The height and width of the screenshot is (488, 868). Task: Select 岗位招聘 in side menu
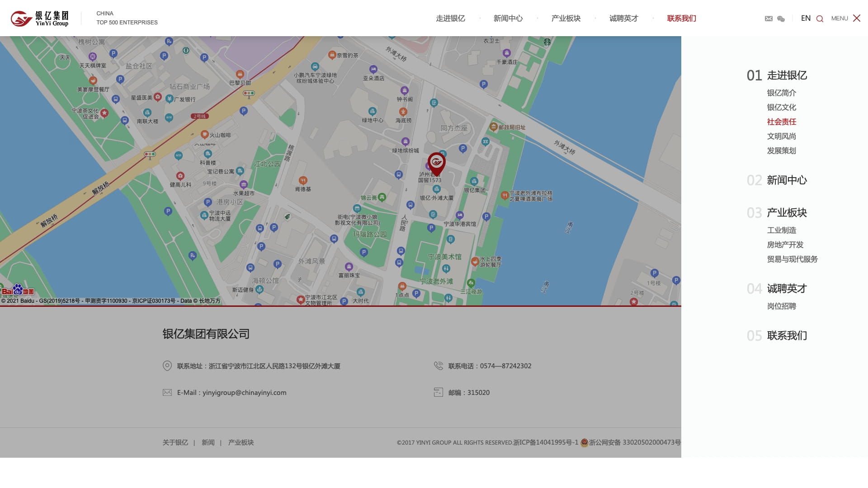(782, 306)
